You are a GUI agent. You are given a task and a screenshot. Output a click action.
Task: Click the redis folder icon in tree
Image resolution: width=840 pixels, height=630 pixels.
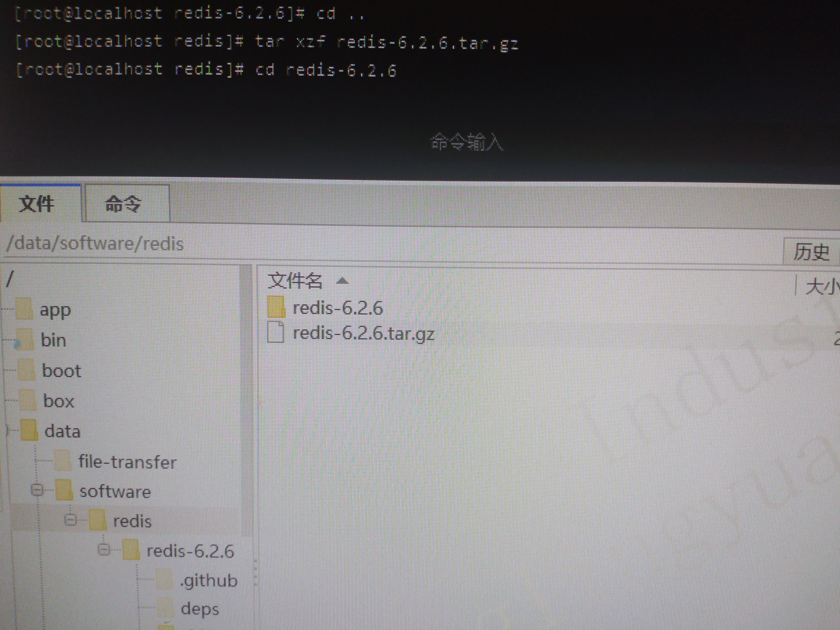pyautogui.click(x=98, y=520)
